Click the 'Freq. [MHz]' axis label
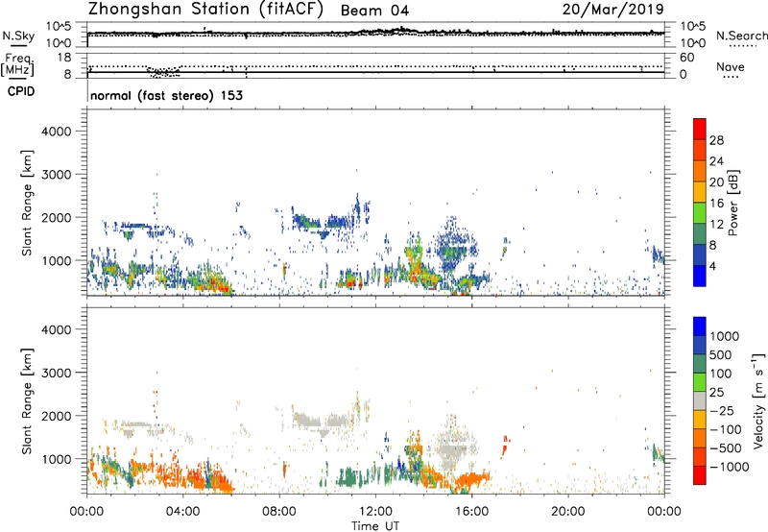Image resolution: width=768 pixels, height=532 pixels. (x=17, y=64)
